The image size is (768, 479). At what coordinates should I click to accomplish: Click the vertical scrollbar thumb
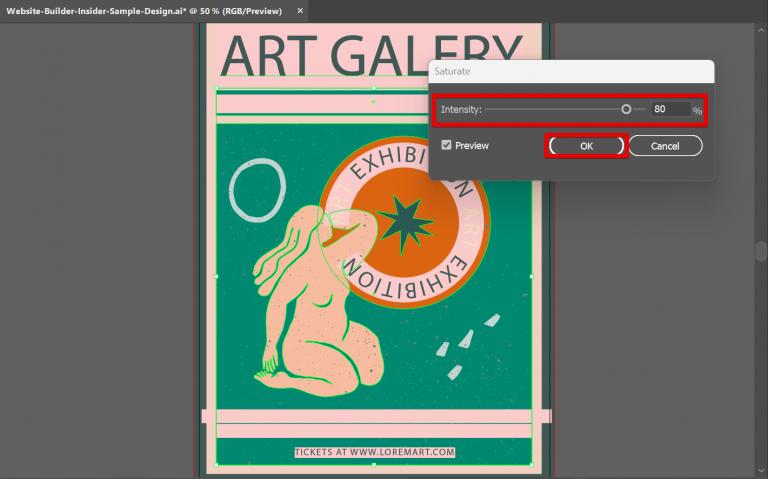point(761,250)
